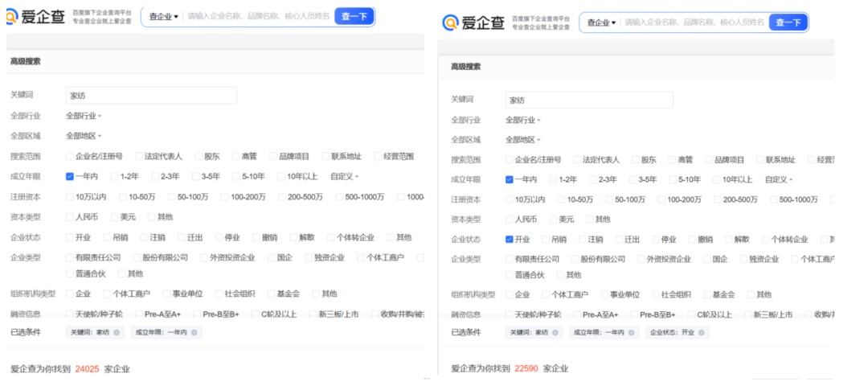This screenshot has height=386, width=868.
Task: Uncheck 一年内 checkbox in left screenshot
Action: pyautogui.click(x=69, y=177)
